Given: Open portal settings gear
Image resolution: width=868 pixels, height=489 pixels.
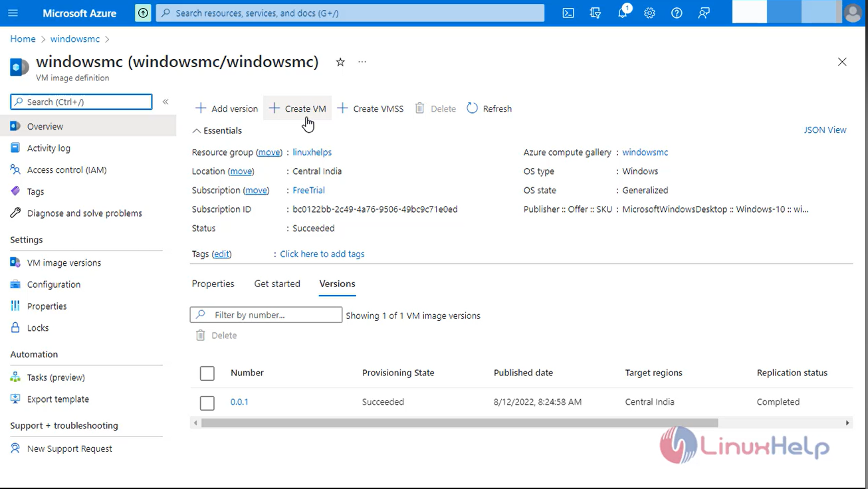Looking at the screenshot, I should click(649, 13).
